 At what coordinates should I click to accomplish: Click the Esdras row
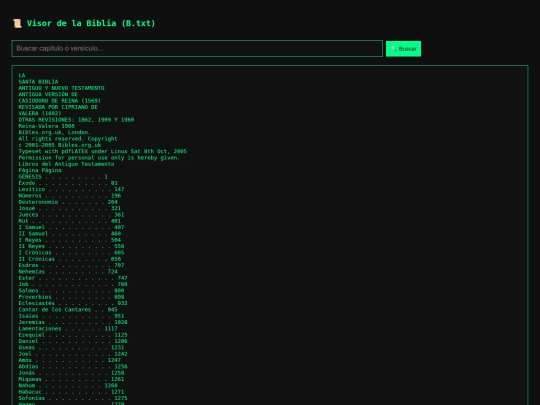click(x=71, y=265)
